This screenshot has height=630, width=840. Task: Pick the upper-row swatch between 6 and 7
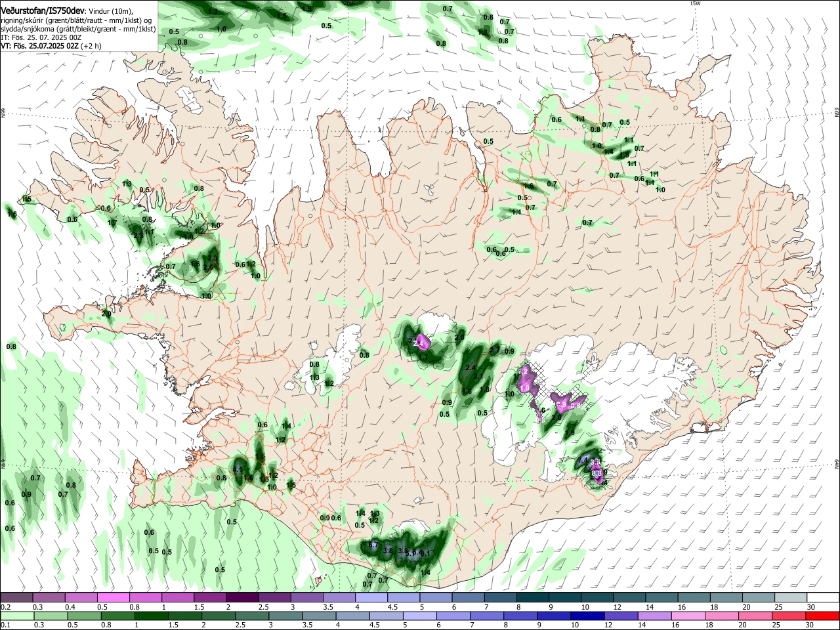point(468,597)
